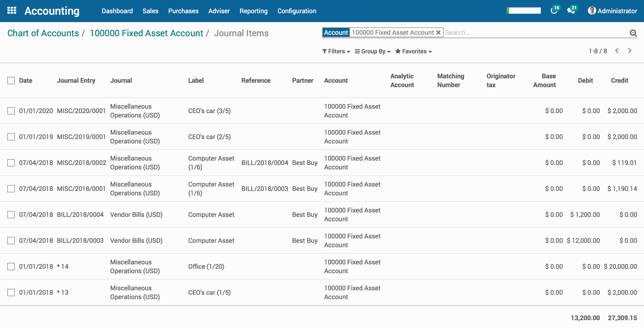Click the $ 12,000.00 debit value

pos(583,241)
